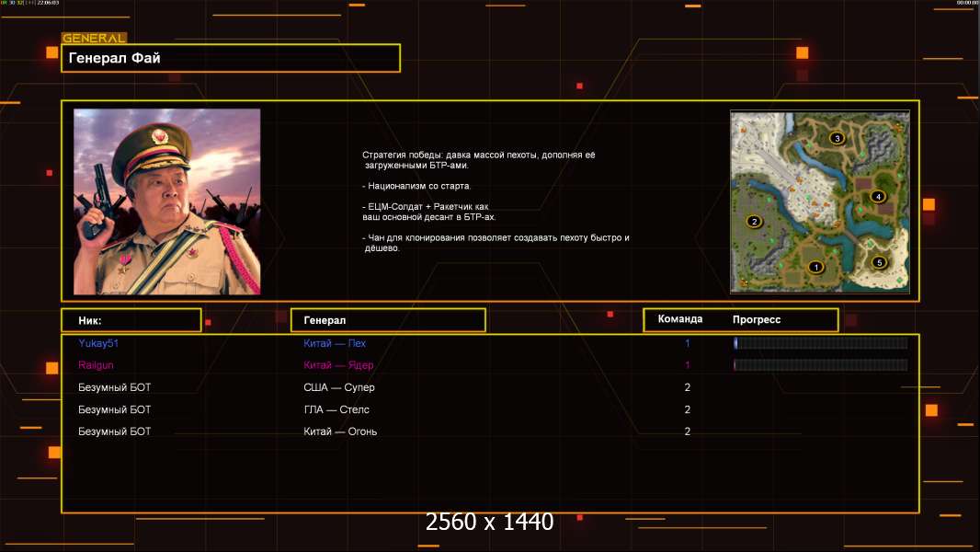Click the timer in the top-right corner
The height and width of the screenshot is (552, 980).
point(967,3)
